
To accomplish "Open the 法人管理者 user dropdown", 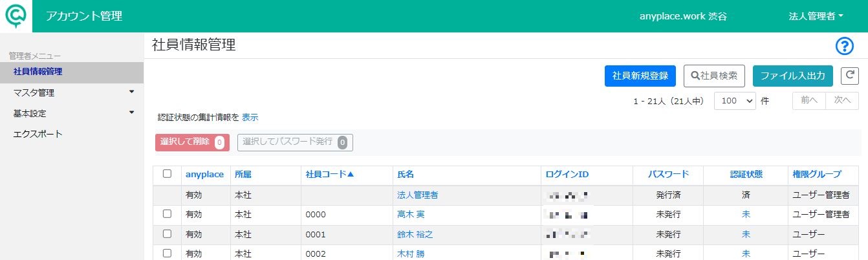I will point(816,16).
